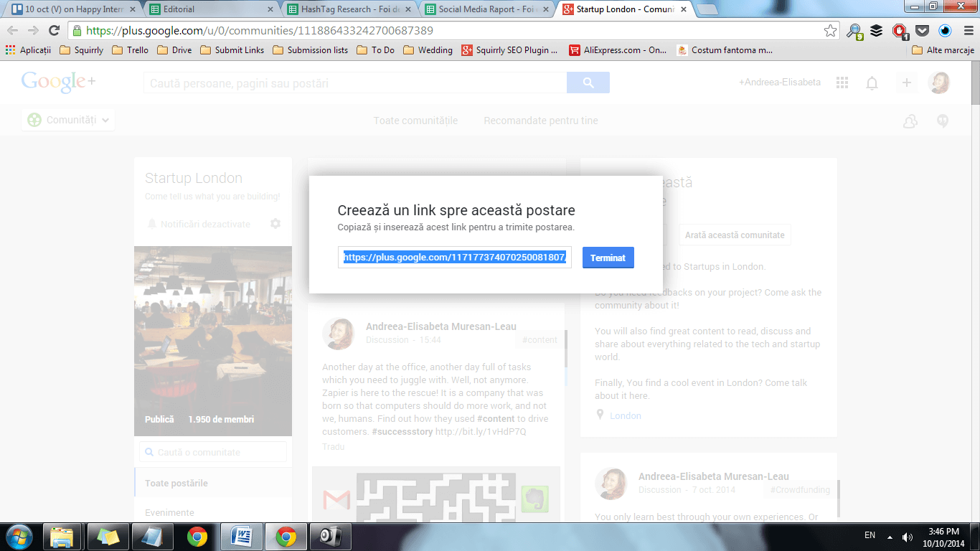Image resolution: width=980 pixels, height=551 pixels.
Task: Open the magnifier extension with badge 9
Action: coord(854,31)
